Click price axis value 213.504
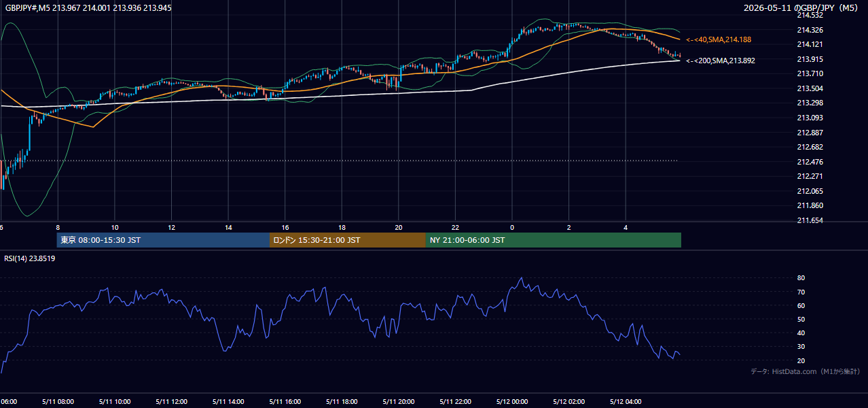The height and width of the screenshot is (408, 868). tap(810, 88)
